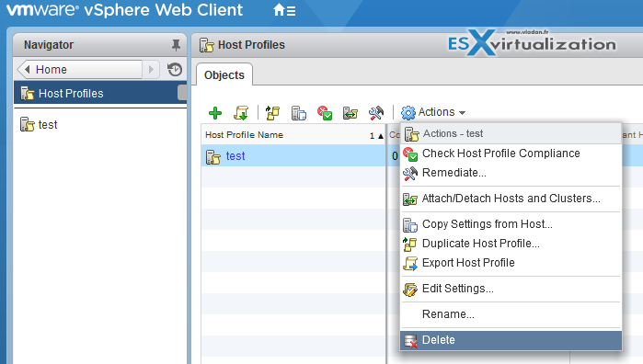Choose Delete from the menu
Viewport: 643px width, 364px height.
pyautogui.click(x=511, y=340)
